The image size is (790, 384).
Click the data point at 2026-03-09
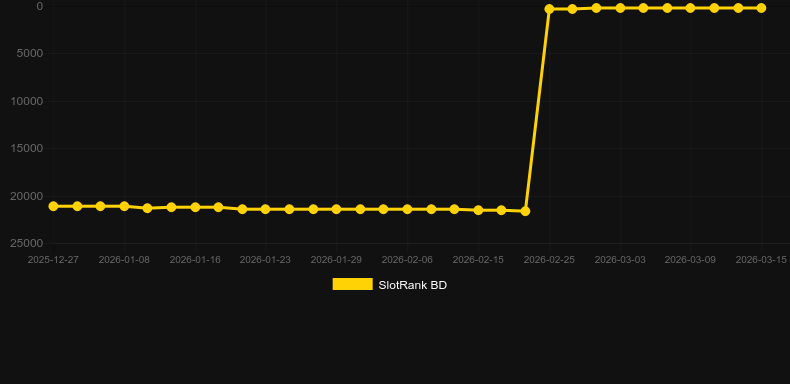point(690,8)
